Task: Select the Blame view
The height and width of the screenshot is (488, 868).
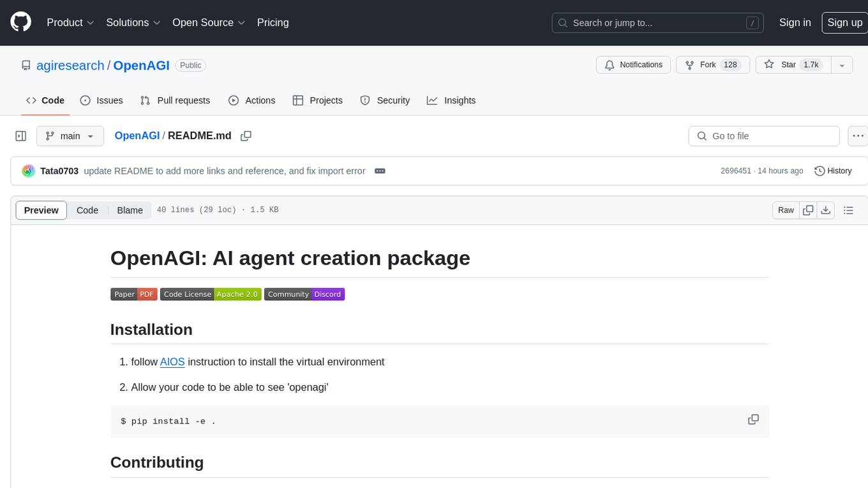Action: coord(130,210)
